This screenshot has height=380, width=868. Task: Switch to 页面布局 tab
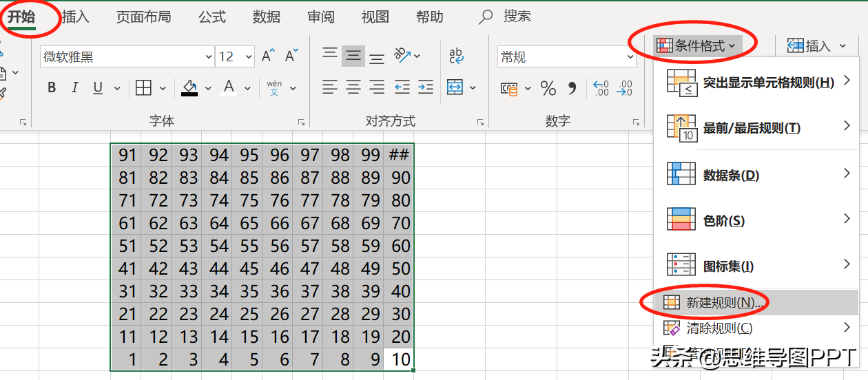(x=143, y=17)
